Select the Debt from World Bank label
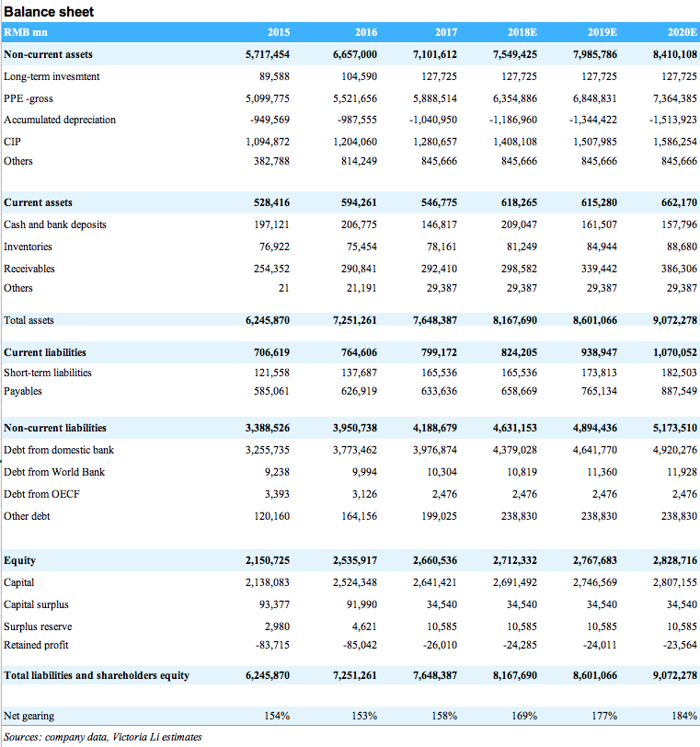Screen dimensions: 700x747 (x=54, y=472)
